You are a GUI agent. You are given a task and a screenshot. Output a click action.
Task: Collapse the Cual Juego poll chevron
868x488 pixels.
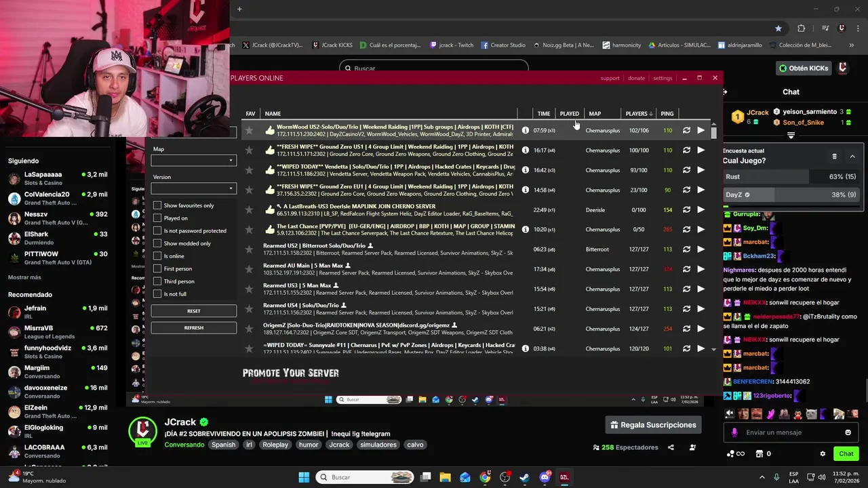click(852, 157)
